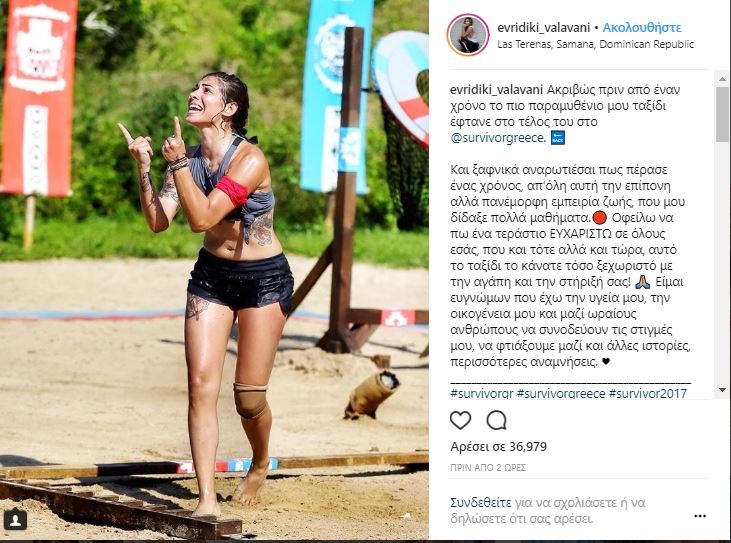Open evridiki_valavani username in the header

[x=544, y=28]
